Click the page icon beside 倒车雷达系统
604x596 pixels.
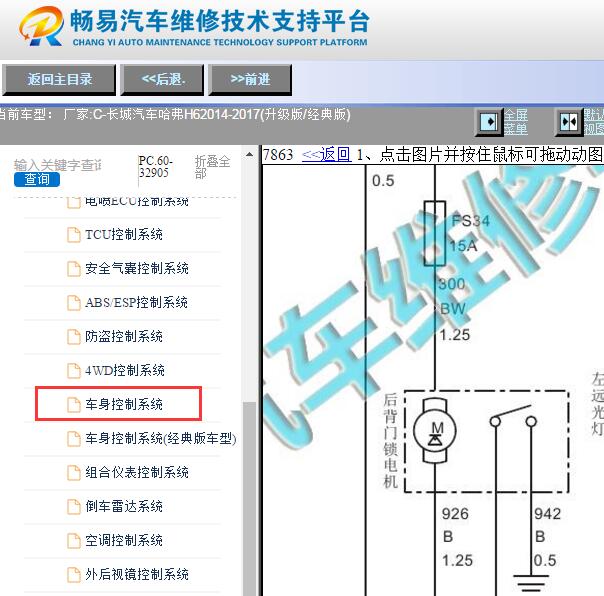[x=74, y=507]
